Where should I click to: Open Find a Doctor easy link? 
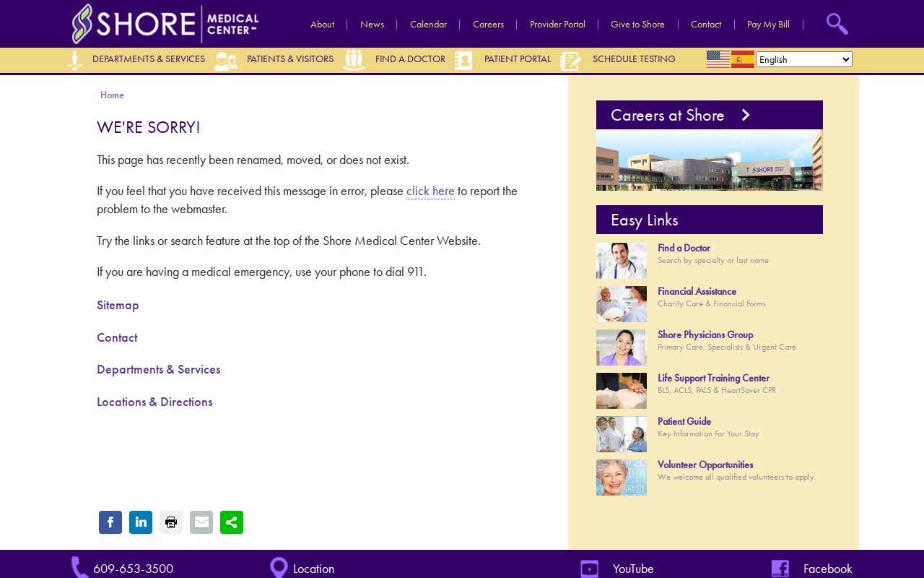[684, 248]
